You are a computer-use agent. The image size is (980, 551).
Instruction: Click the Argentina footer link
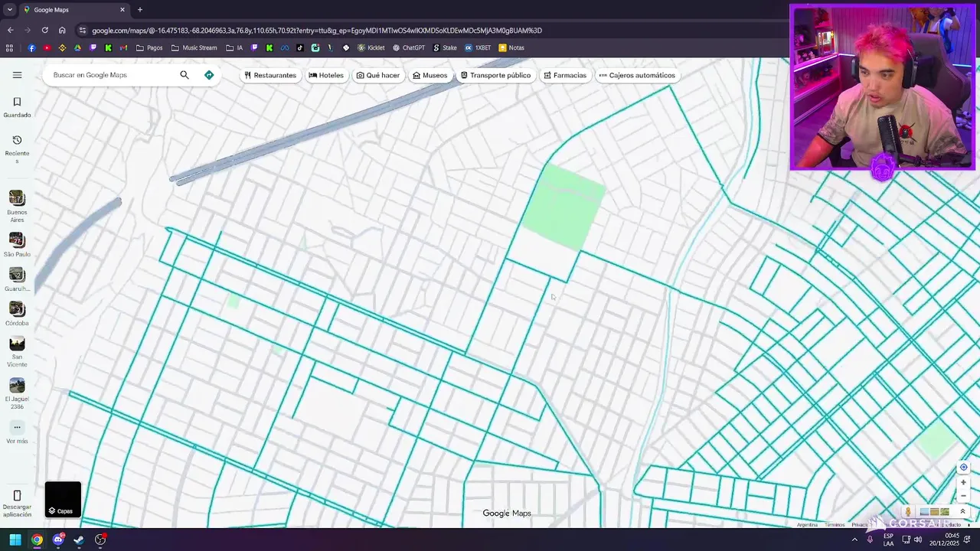pyautogui.click(x=807, y=525)
